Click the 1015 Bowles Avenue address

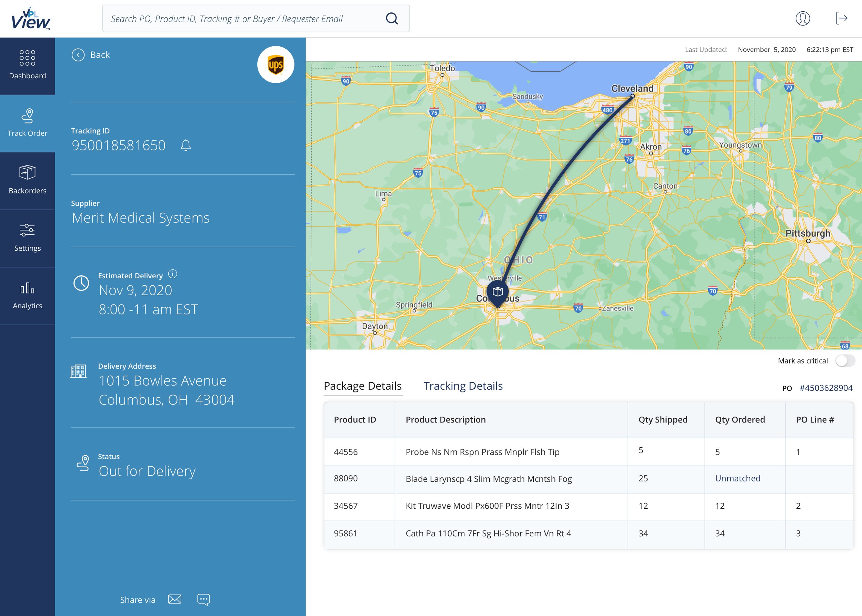coord(162,381)
